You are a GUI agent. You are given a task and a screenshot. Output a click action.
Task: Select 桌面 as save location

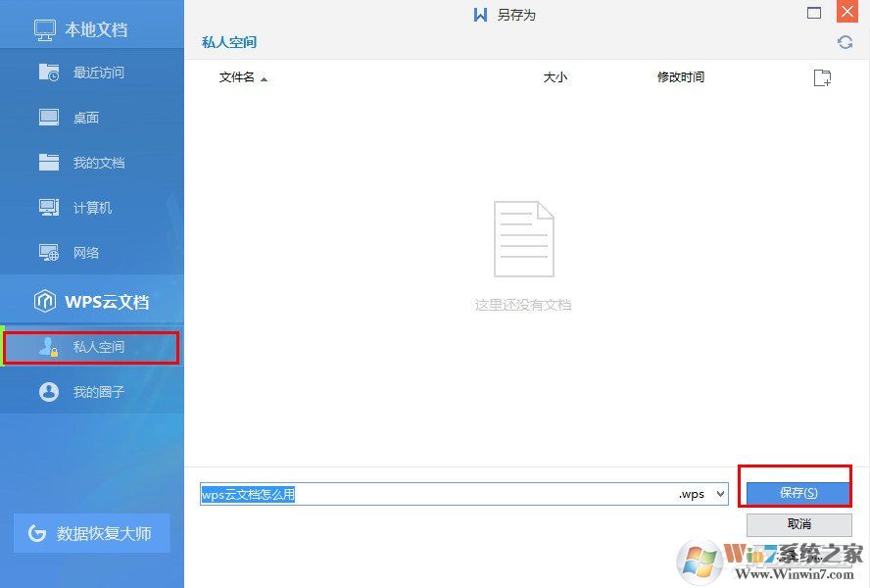[91, 117]
